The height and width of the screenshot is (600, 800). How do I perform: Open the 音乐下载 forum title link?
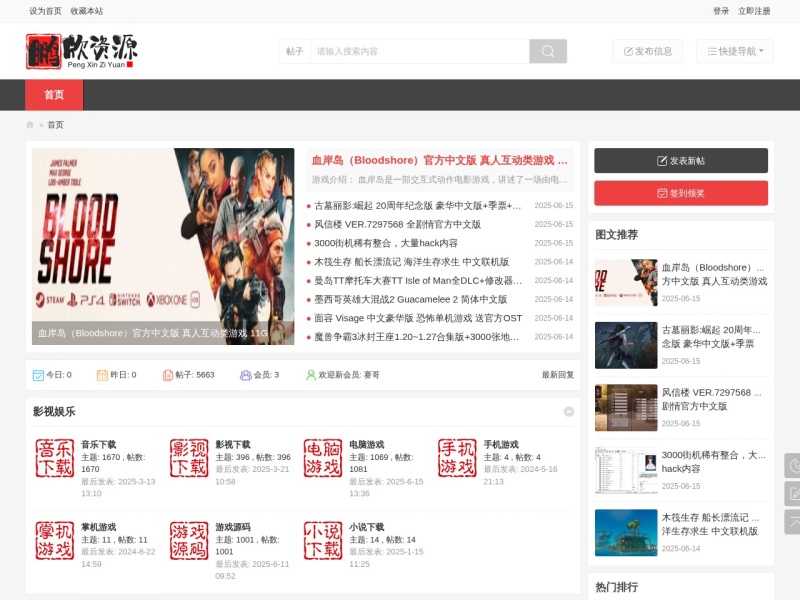[98, 445]
